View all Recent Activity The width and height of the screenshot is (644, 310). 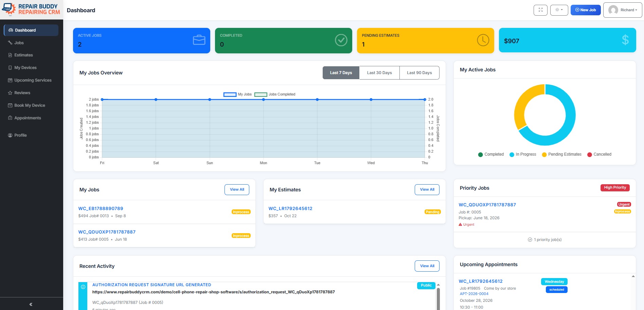pyautogui.click(x=427, y=266)
